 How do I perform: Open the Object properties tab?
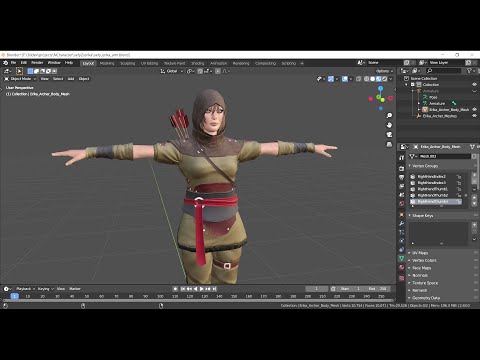click(x=402, y=215)
